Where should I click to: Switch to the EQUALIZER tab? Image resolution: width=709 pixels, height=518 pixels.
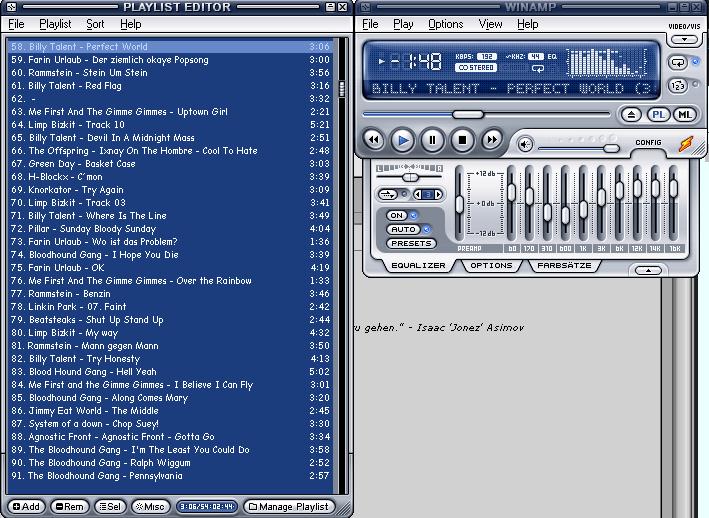[x=418, y=265]
